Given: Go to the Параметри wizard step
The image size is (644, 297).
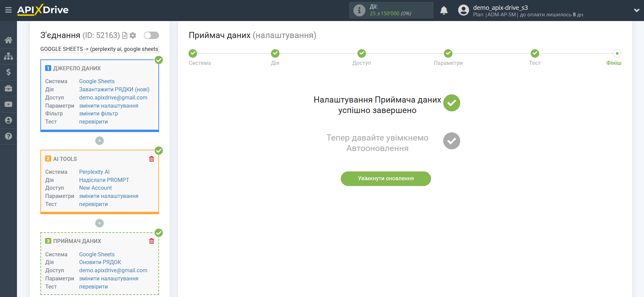Looking at the screenshot, I should coord(448,54).
